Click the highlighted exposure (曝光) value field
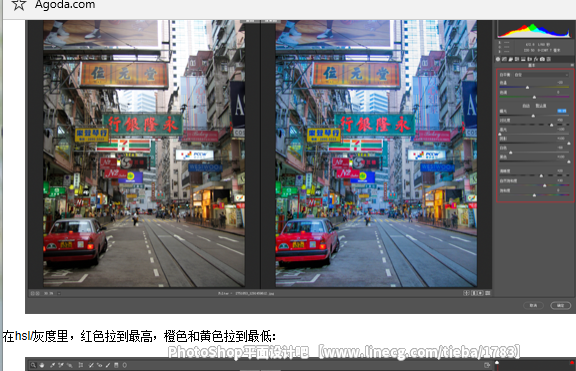576x371 pixels. (x=562, y=111)
